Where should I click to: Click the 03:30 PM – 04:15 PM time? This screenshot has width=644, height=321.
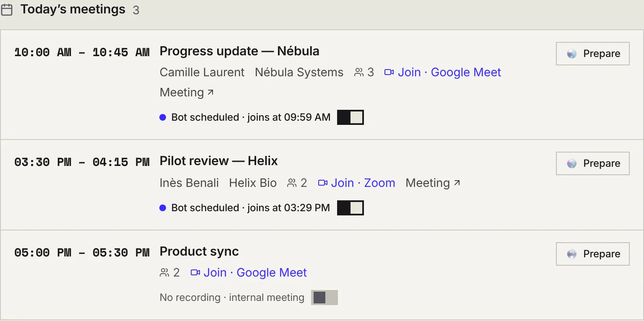coord(82,162)
